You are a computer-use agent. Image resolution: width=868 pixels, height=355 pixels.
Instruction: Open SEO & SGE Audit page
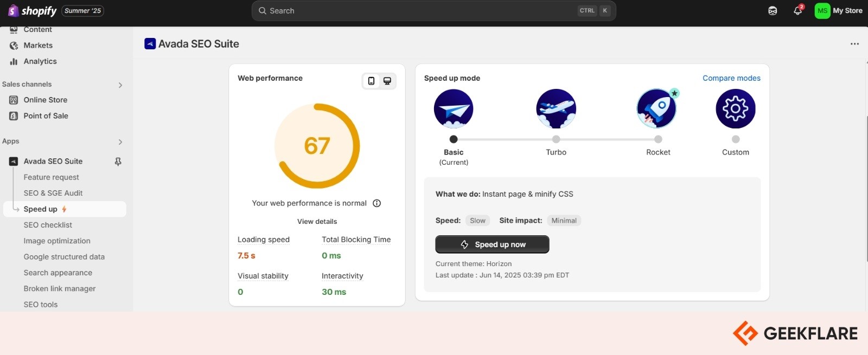(x=53, y=193)
